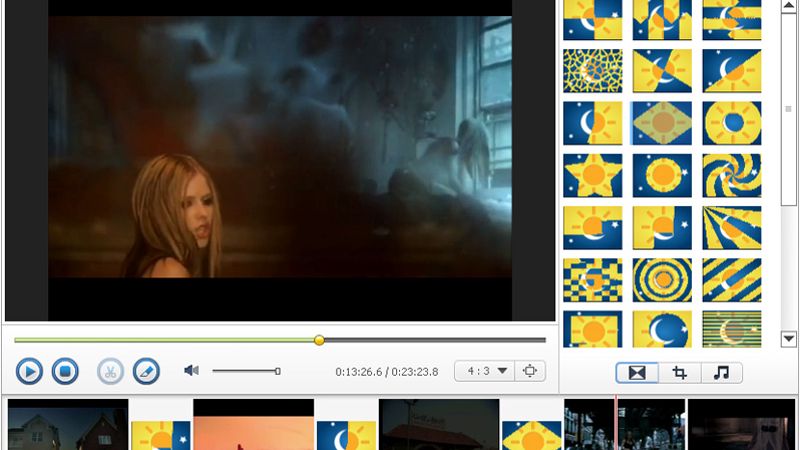The image size is (800, 450).
Task: Select the wipe transition with blue bottom half
Action: point(593,228)
